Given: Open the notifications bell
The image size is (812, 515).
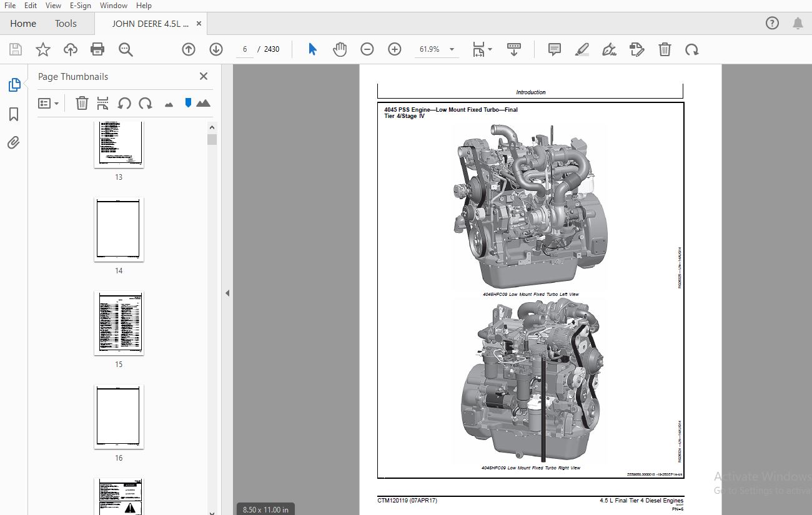Looking at the screenshot, I should point(798,24).
